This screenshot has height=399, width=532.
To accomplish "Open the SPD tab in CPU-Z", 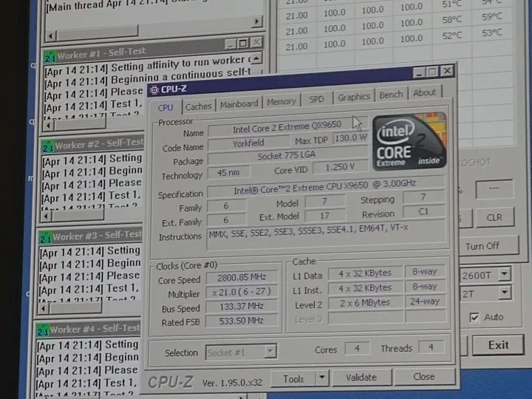I will point(316,99).
